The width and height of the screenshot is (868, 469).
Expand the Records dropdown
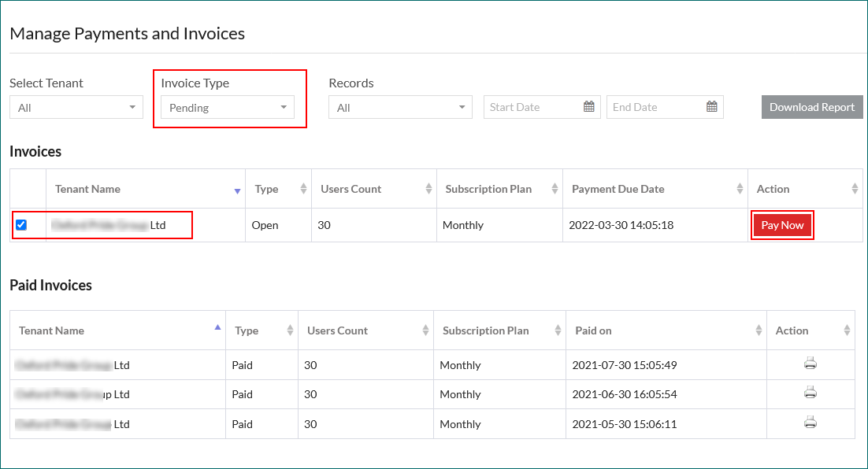pyautogui.click(x=400, y=108)
